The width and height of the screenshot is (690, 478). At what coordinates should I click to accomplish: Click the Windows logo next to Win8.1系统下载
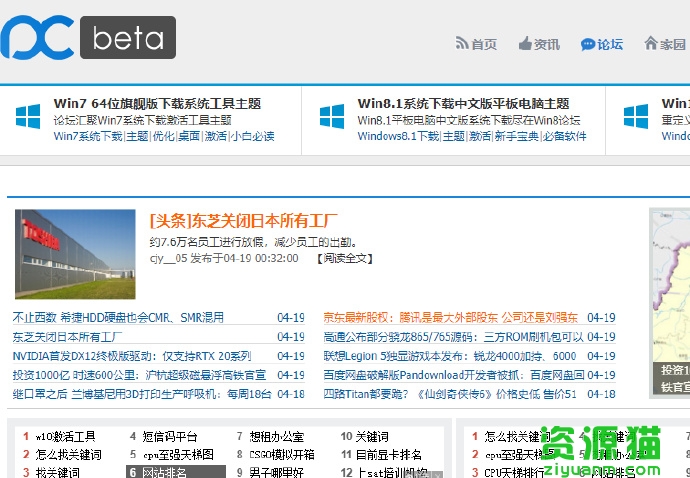332,116
